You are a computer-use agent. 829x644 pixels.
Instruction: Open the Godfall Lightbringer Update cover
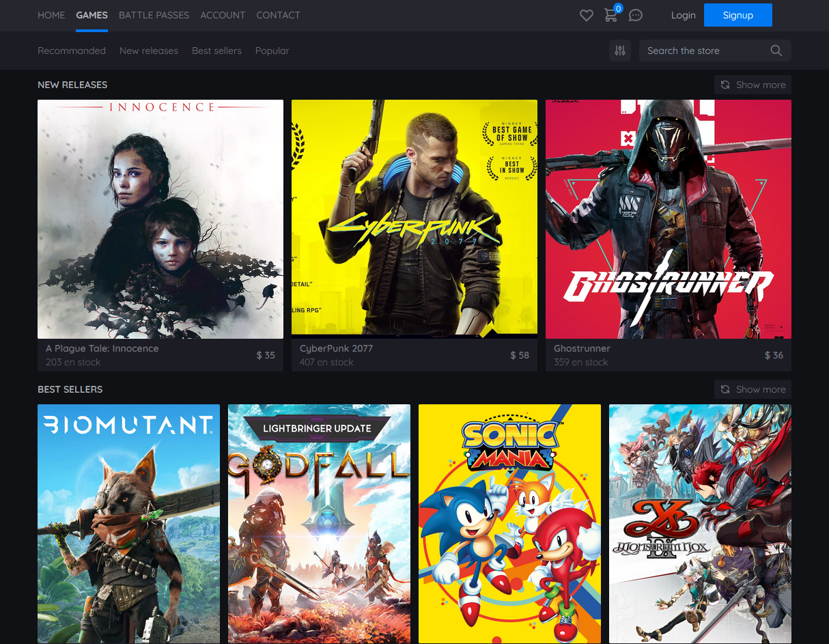tap(319, 524)
